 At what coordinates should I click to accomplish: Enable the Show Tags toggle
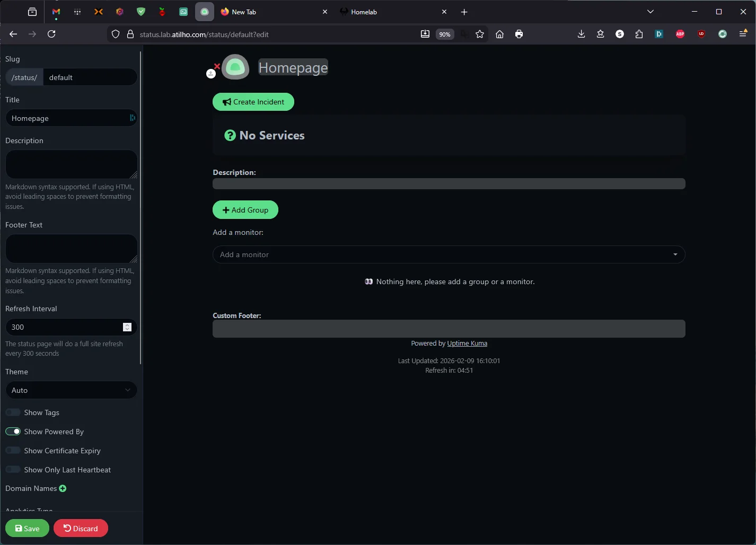tap(13, 412)
